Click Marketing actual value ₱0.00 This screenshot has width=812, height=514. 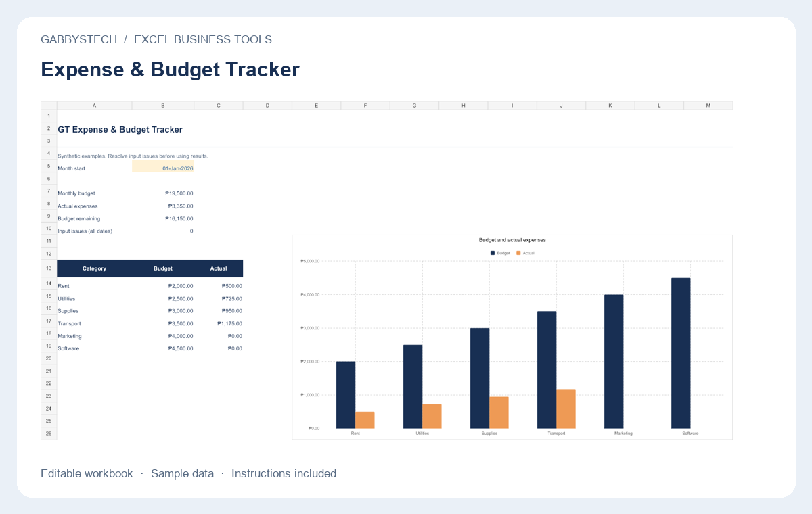235,336
